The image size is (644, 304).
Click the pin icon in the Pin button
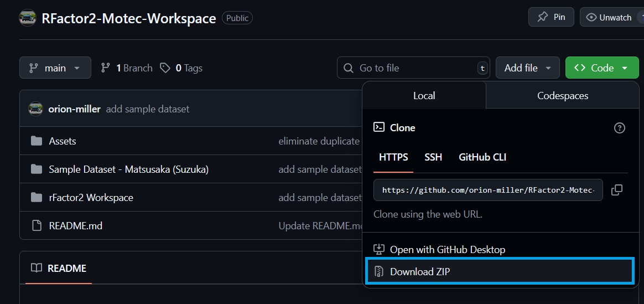[x=543, y=17]
